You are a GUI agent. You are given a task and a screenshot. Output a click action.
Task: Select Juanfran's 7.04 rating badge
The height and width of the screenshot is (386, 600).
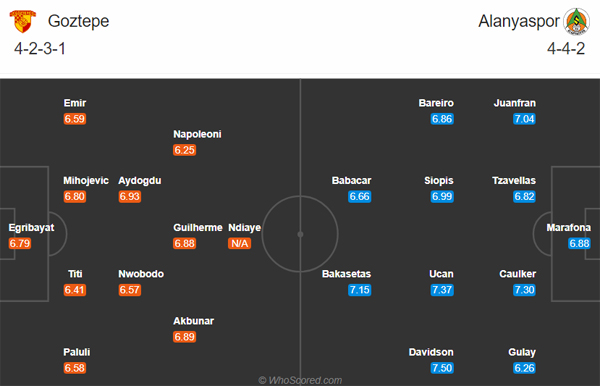[524, 119]
